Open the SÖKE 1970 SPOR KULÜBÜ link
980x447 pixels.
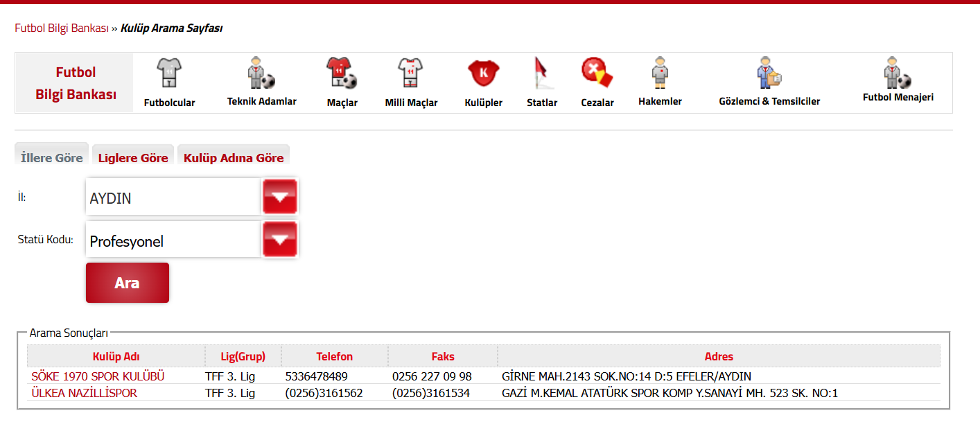pyautogui.click(x=98, y=376)
